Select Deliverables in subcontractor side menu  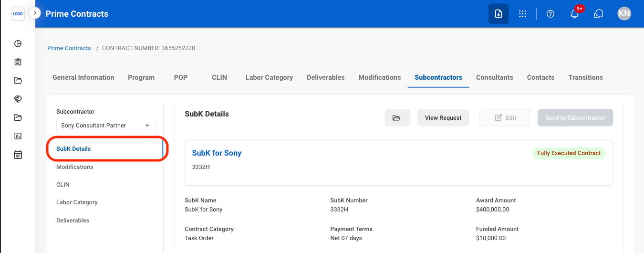pos(73,221)
